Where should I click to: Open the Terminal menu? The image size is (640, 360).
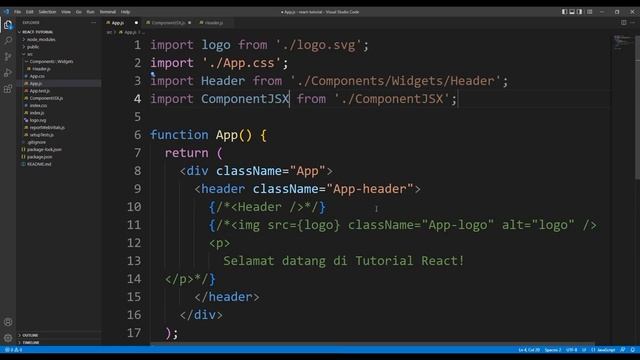(108, 12)
